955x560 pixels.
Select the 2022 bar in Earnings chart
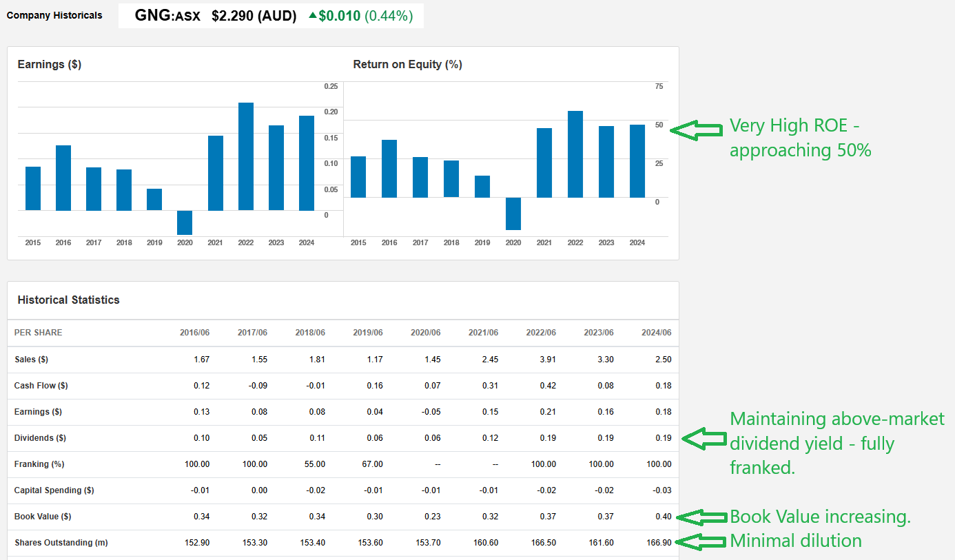tap(246, 156)
